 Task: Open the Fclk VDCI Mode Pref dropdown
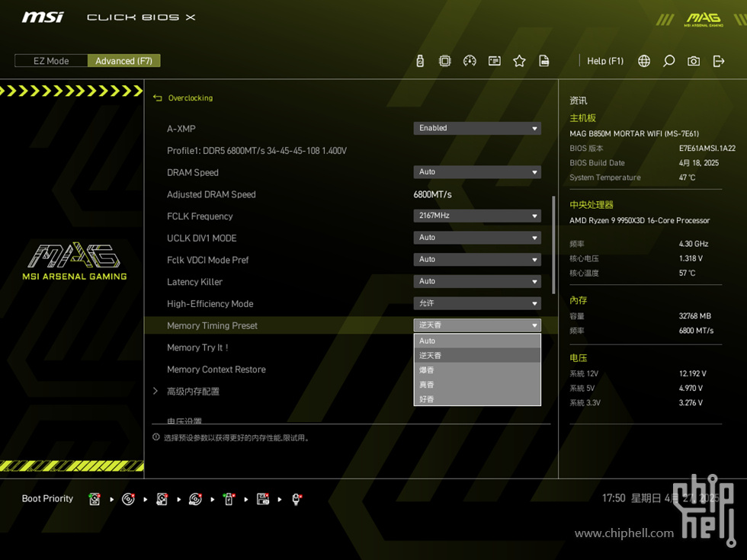(x=477, y=260)
